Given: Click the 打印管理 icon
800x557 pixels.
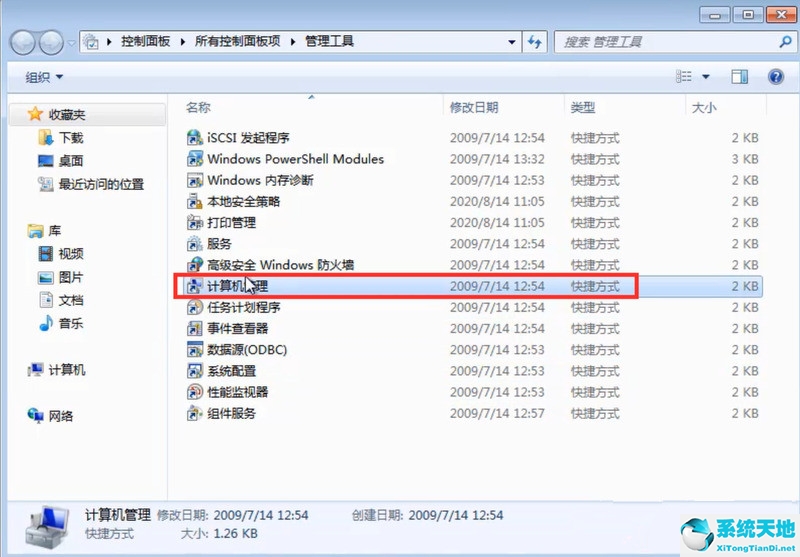Looking at the screenshot, I should (194, 223).
